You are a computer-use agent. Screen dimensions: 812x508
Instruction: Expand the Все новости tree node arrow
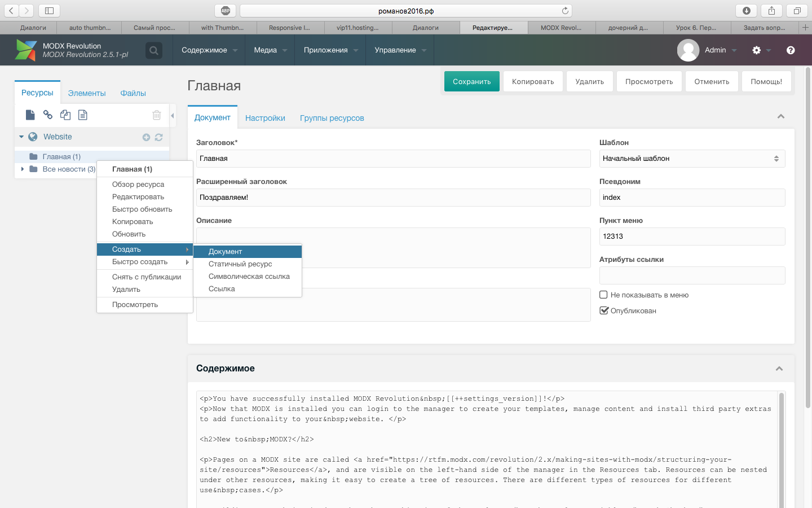tap(22, 169)
